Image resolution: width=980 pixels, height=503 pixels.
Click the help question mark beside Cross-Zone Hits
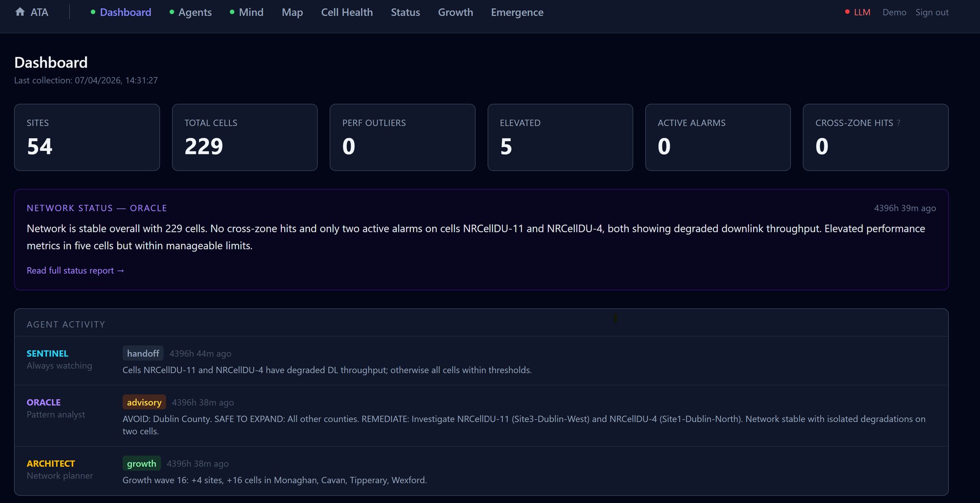(x=898, y=123)
